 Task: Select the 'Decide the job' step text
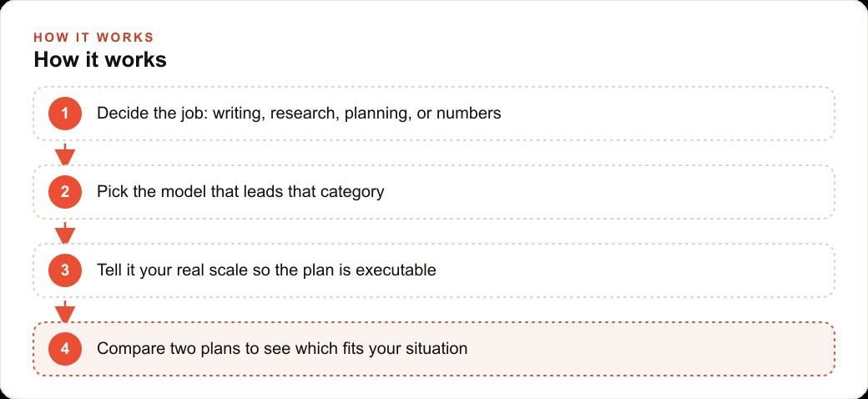[x=299, y=114]
